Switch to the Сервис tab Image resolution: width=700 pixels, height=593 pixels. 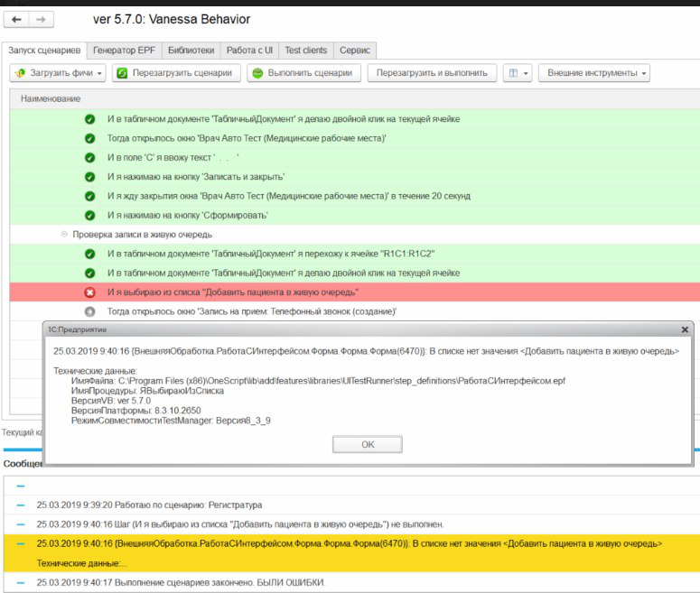tap(355, 51)
